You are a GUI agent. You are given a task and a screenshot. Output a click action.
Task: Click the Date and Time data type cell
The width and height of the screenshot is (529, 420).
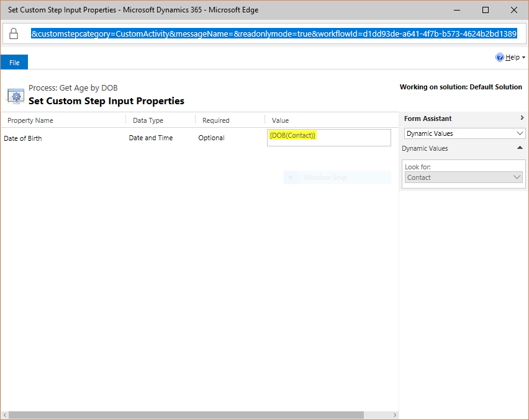coord(151,138)
